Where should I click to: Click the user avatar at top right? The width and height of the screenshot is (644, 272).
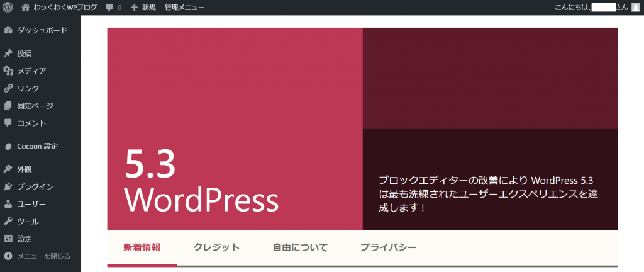[x=635, y=7]
